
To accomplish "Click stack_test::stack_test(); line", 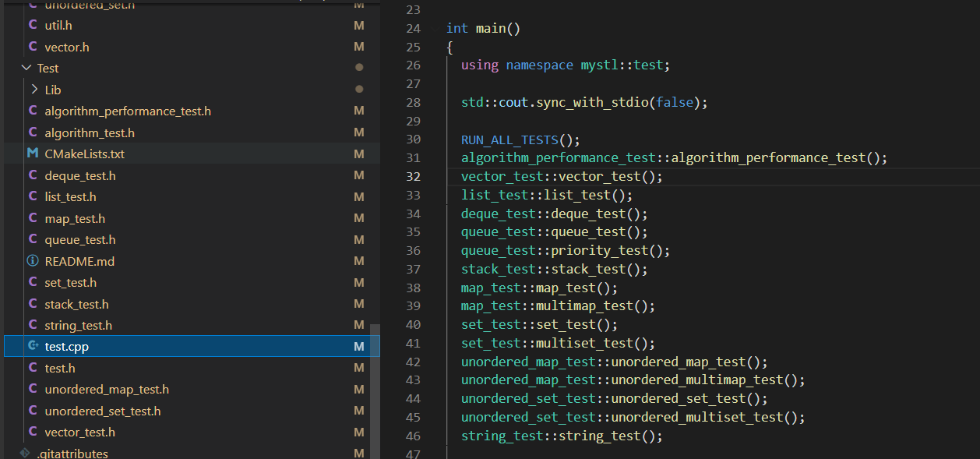I will coord(555,269).
